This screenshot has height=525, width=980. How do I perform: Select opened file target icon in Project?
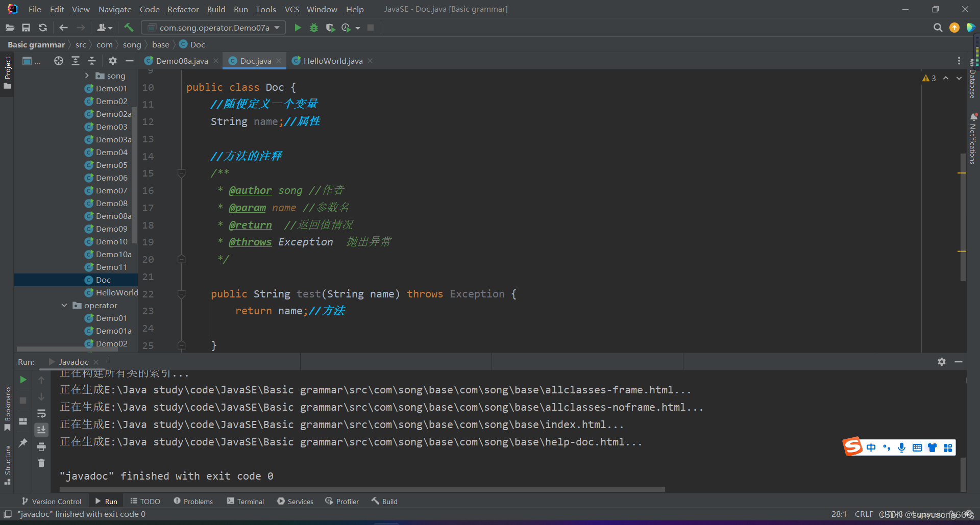click(x=59, y=61)
